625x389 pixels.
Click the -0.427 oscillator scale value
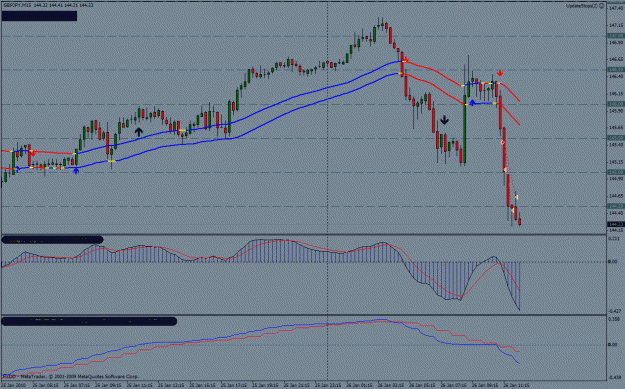tap(614, 311)
